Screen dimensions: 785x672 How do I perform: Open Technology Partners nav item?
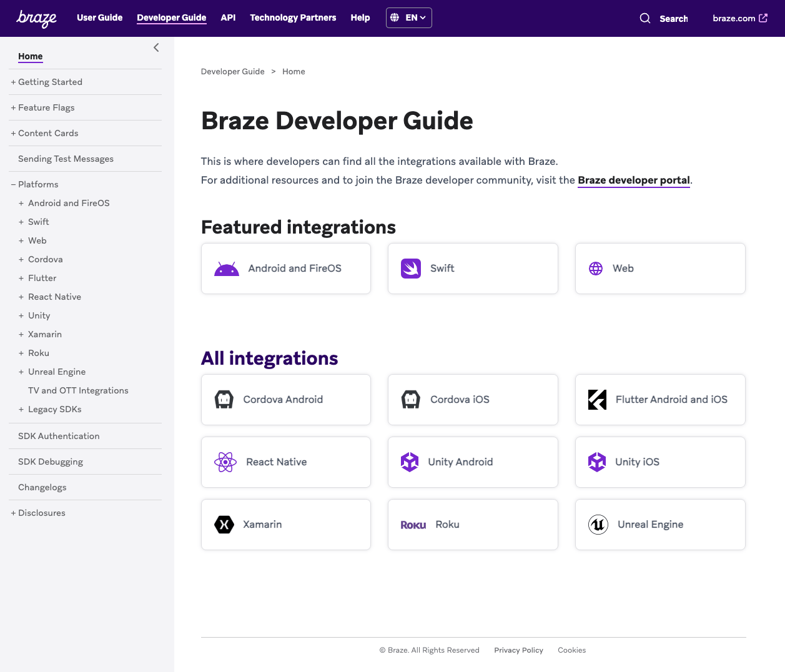293,17
